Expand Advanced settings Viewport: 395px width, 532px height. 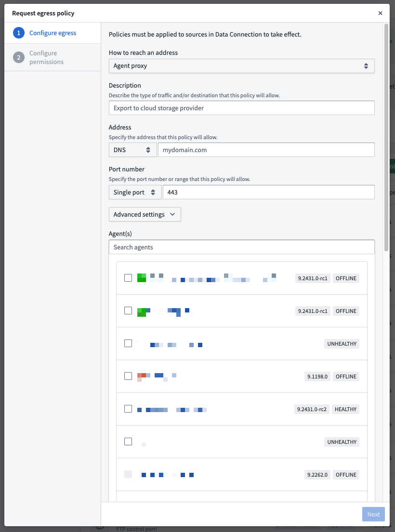[x=145, y=214]
